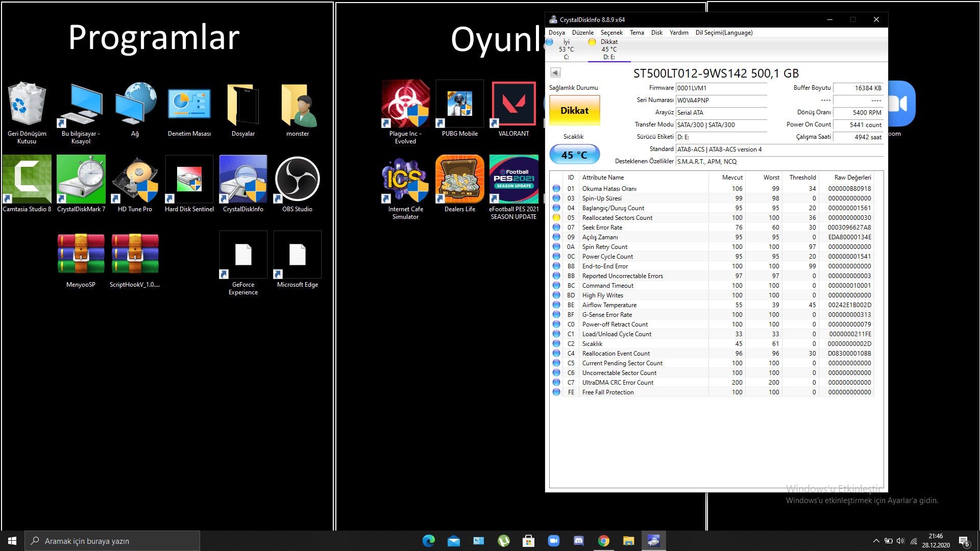Viewport: 980px width, 551px height.
Task: Open the Dosya menu
Action: click(x=556, y=33)
